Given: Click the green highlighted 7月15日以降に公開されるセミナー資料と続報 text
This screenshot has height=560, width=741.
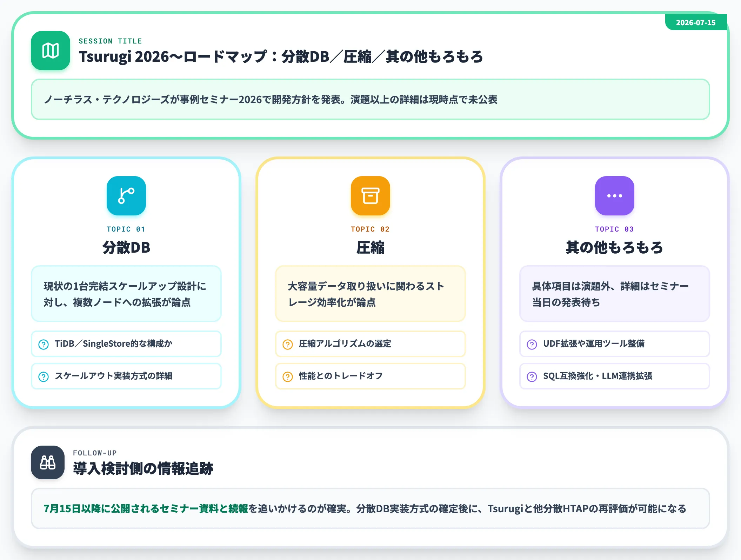Looking at the screenshot, I should coord(146,508).
